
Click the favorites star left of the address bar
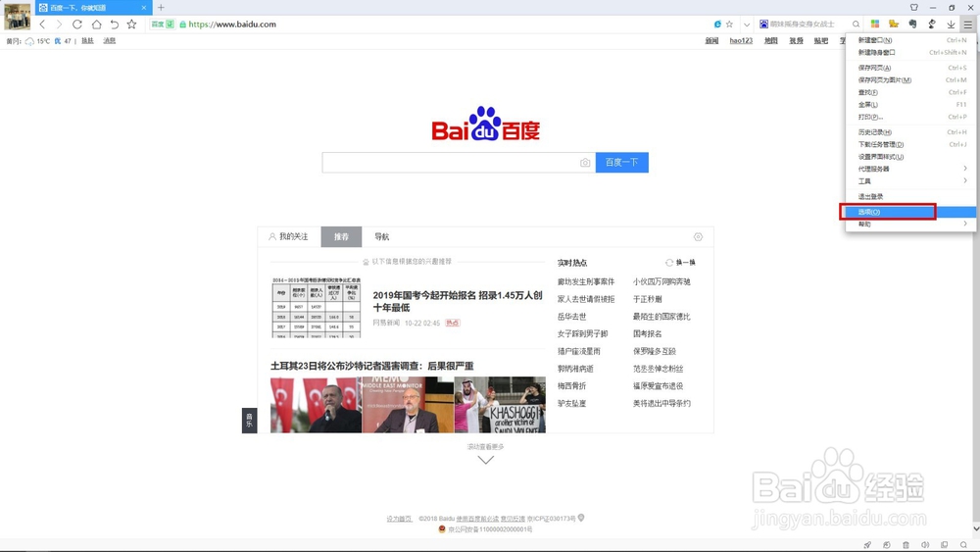coord(131,25)
